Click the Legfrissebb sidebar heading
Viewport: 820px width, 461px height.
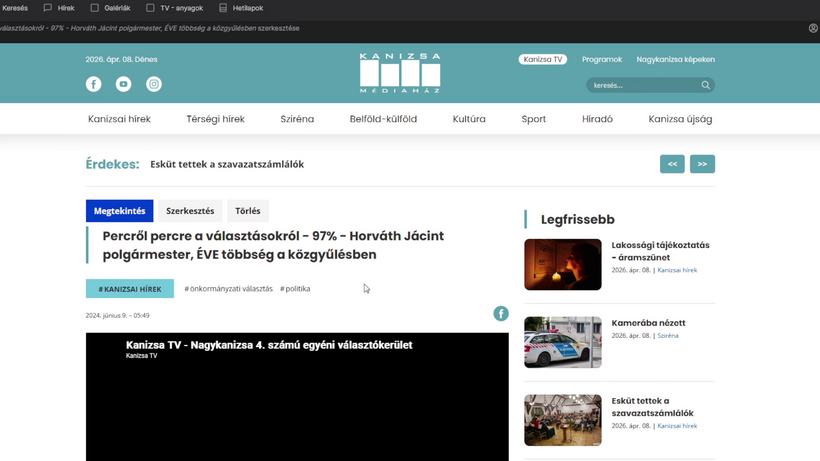578,220
